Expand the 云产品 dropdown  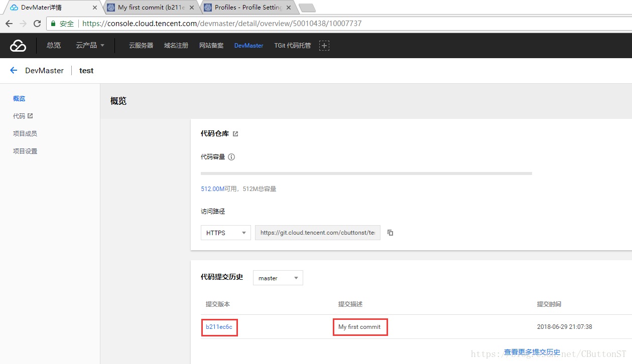coord(90,46)
